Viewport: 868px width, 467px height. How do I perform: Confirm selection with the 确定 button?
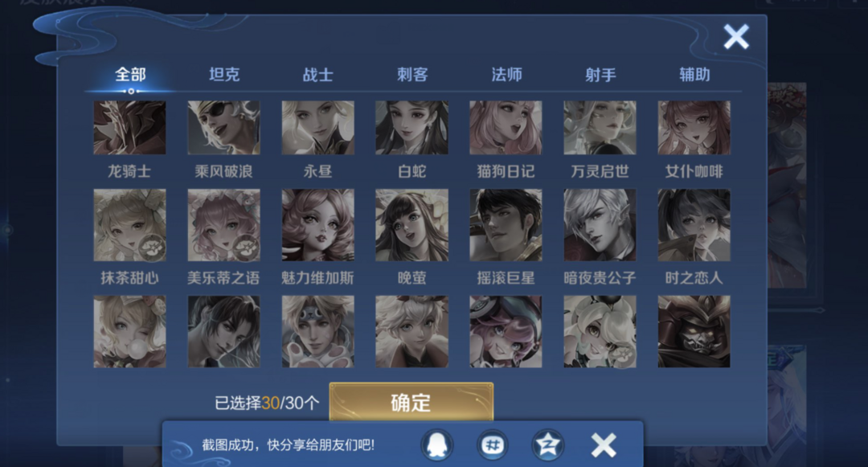[411, 402]
